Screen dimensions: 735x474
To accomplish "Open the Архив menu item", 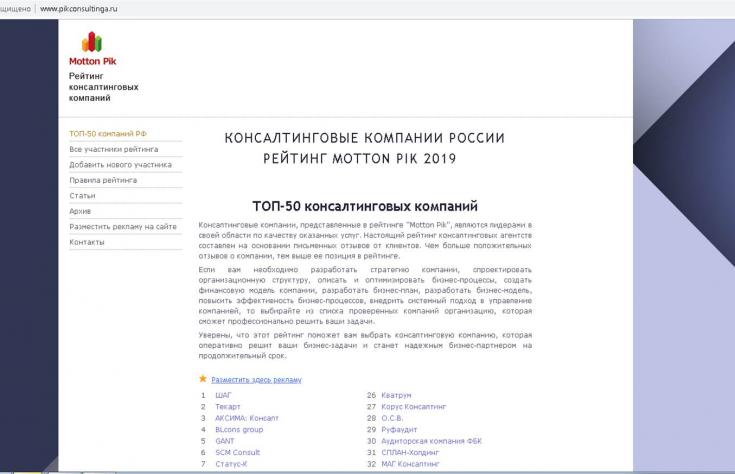I will point(80,211).
